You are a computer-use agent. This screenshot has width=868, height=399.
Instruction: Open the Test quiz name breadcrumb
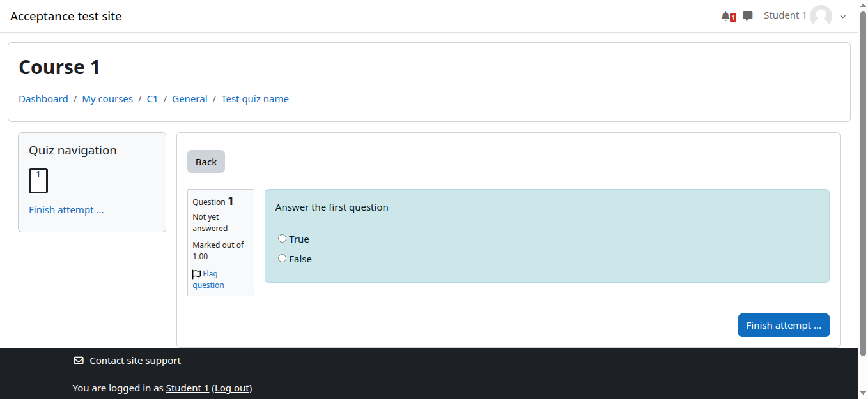point(255,99)
